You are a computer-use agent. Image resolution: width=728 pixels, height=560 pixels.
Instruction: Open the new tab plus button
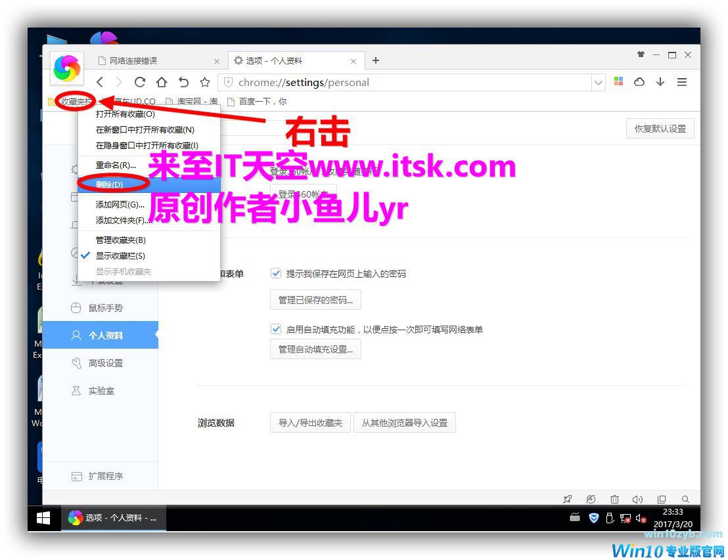tap(376, 60)
